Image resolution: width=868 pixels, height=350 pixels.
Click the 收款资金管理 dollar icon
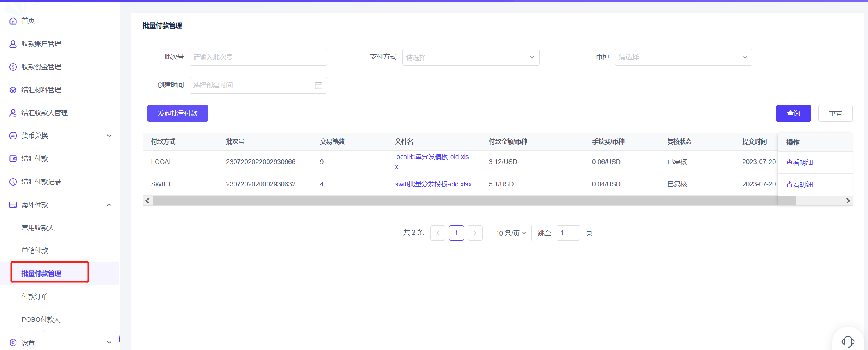pyautogui.click(x=13, y=67)
